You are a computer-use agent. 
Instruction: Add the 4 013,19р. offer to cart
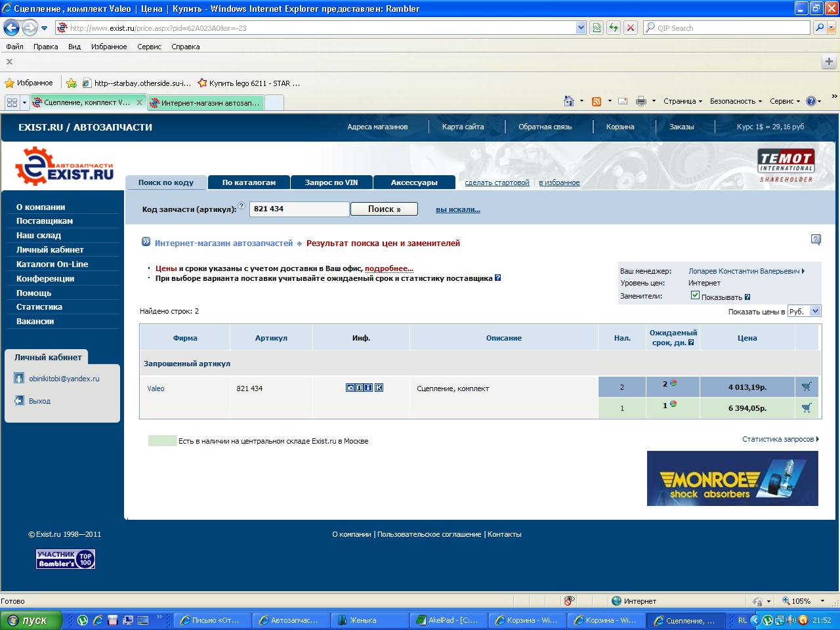click(x=807, y=387)
